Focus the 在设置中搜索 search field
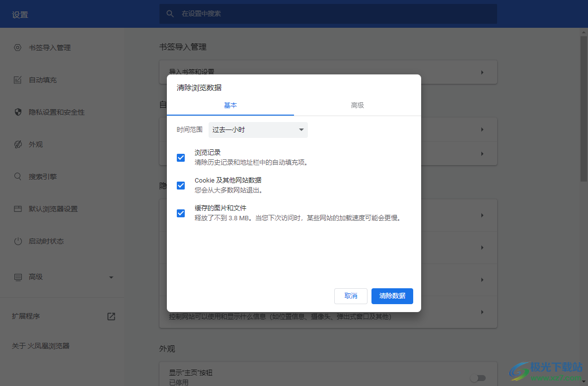The image size is (588, 386). pos(328,14)
